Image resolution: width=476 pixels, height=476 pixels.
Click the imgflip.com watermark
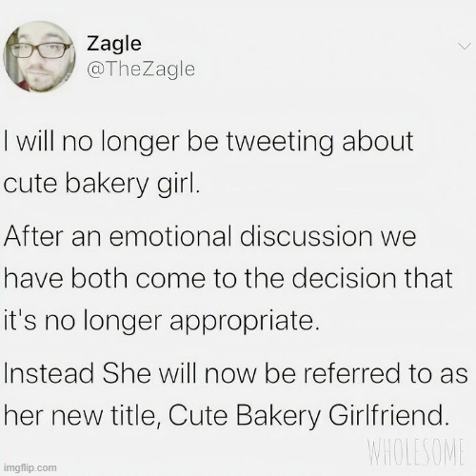click(x=30, y=467)
